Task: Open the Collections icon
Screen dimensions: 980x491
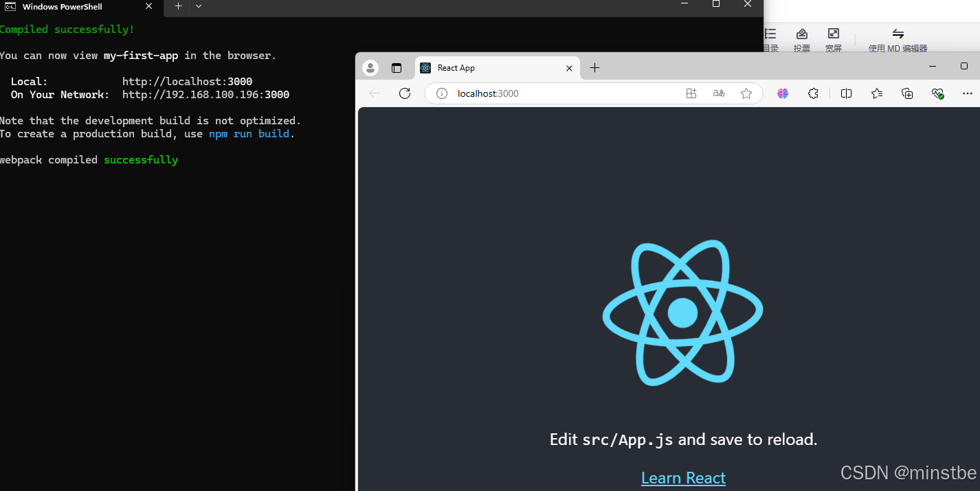Action: click(907, 93)
